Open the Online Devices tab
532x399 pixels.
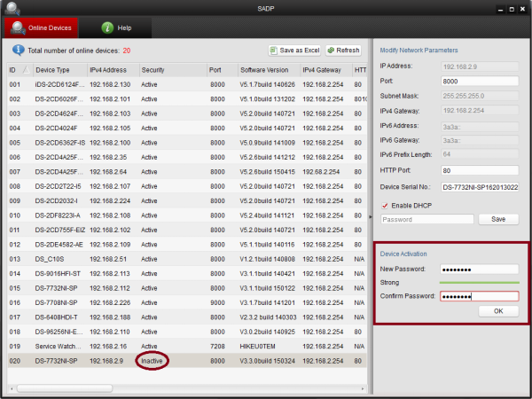click(41, 28)
